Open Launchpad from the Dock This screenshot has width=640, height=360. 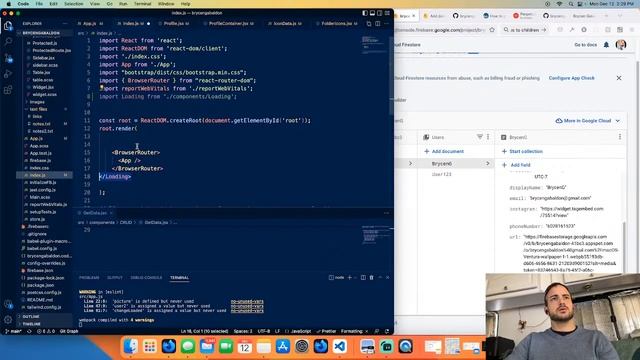[x=150, y=347]
